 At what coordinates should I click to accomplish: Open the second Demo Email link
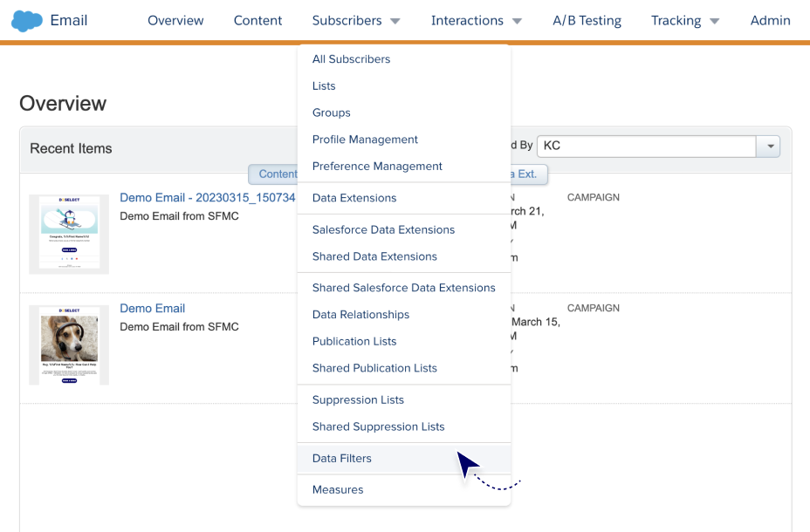point(152,308)
